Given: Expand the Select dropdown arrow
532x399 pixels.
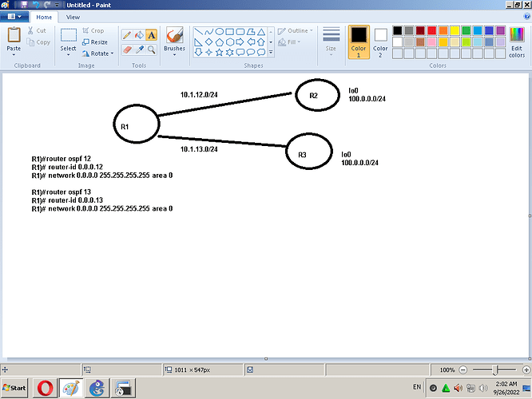Looking at the screenshot, I should click(x=69, y=54).
